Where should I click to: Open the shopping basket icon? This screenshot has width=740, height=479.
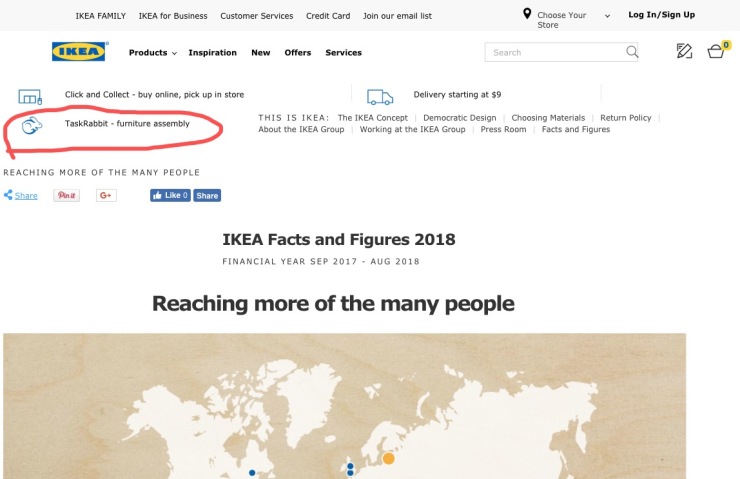click(717, 50)
